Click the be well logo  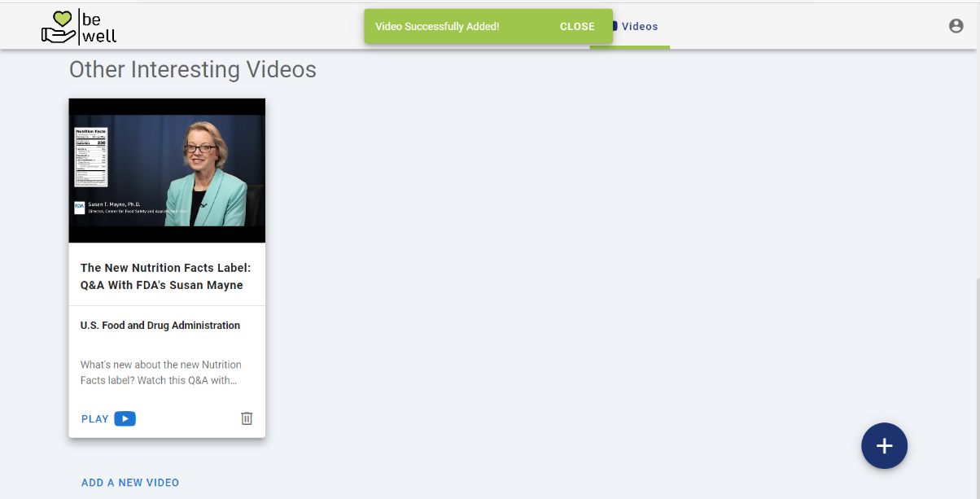coord(79,26)
